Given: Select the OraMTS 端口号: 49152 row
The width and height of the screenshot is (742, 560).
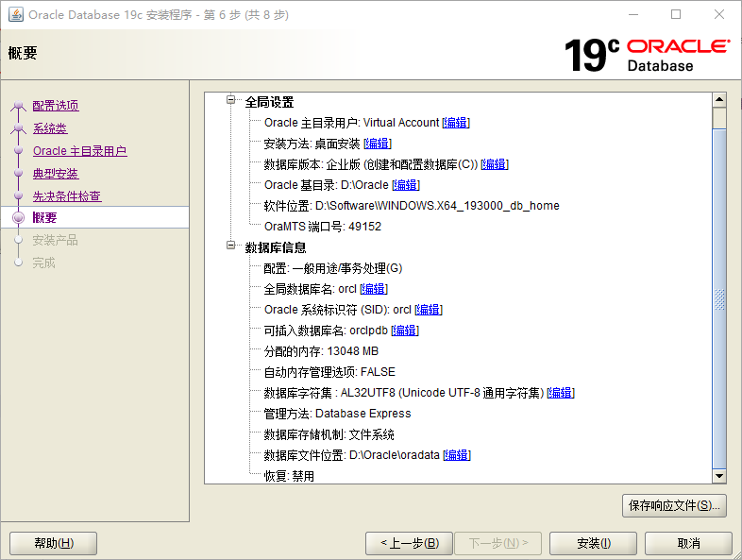Looking at the screenshot, I should pos(323,227).
